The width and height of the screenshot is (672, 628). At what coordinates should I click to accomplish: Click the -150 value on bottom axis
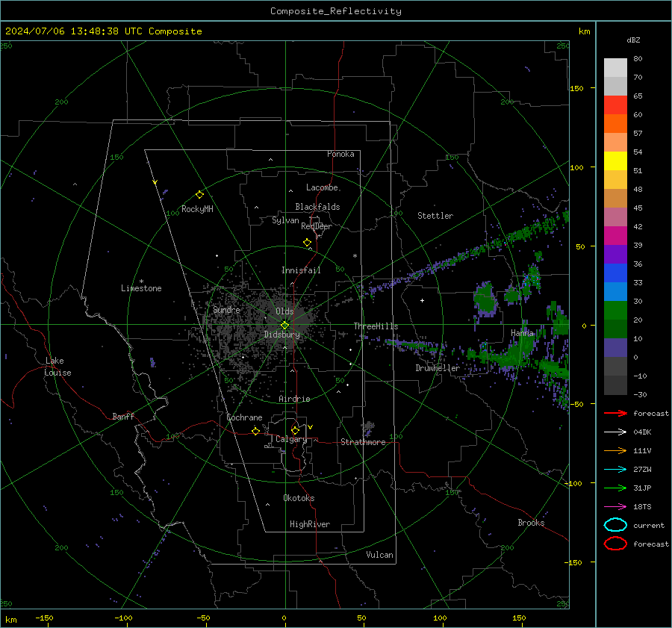[x=44, y=618]
